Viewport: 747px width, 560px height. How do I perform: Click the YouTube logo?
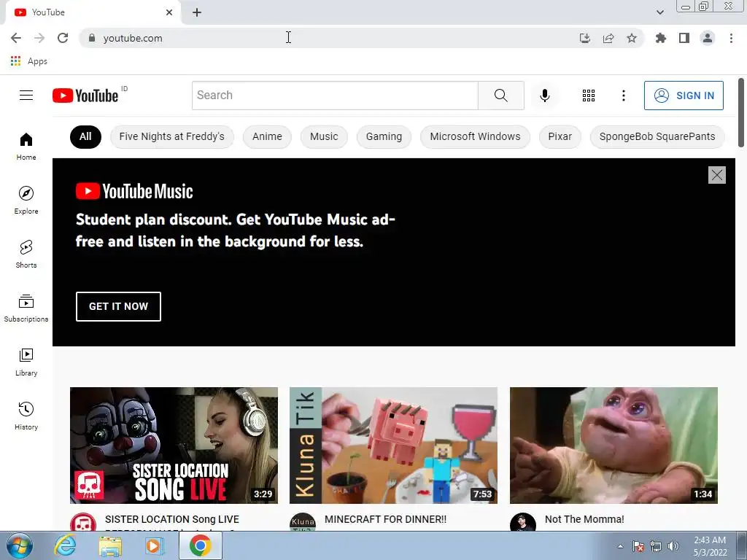85,96
